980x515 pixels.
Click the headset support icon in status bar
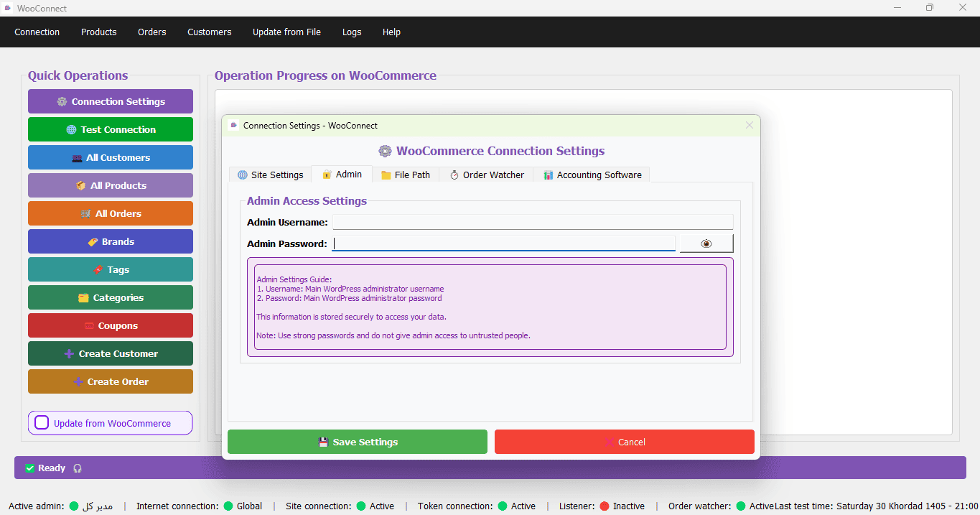78,468
